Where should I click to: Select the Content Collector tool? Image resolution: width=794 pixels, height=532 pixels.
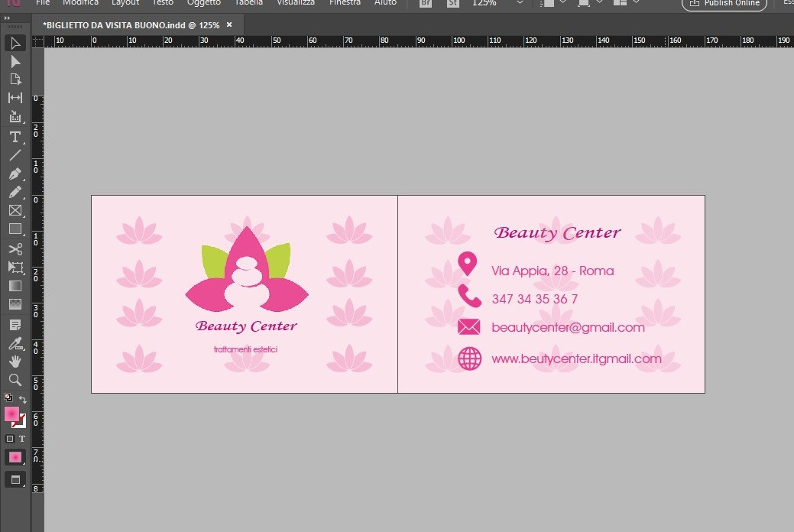15,116
